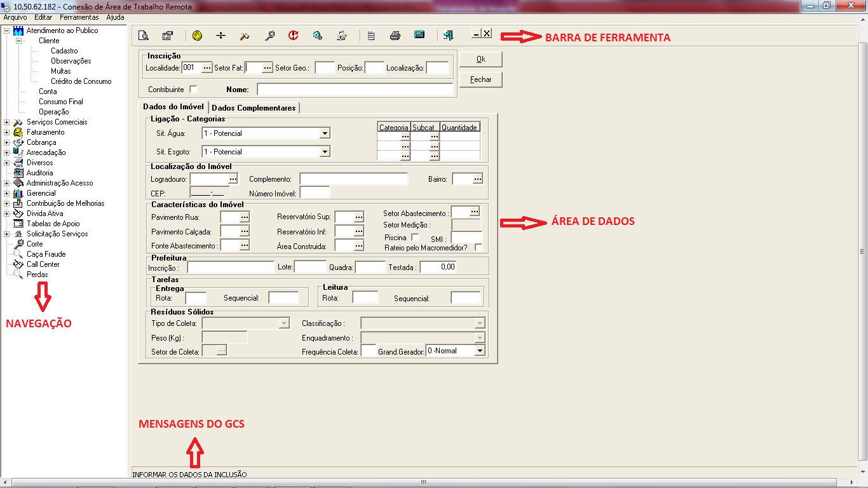This screenshot has height=488, width=868.
Task: Click the exit door toolbar icon
Action: click(449, 36)
